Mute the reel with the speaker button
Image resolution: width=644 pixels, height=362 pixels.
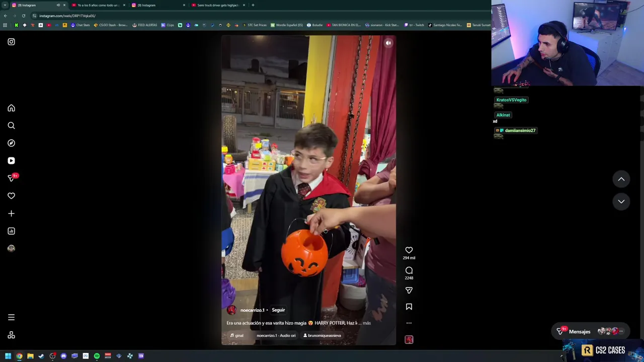pos(388,43)
